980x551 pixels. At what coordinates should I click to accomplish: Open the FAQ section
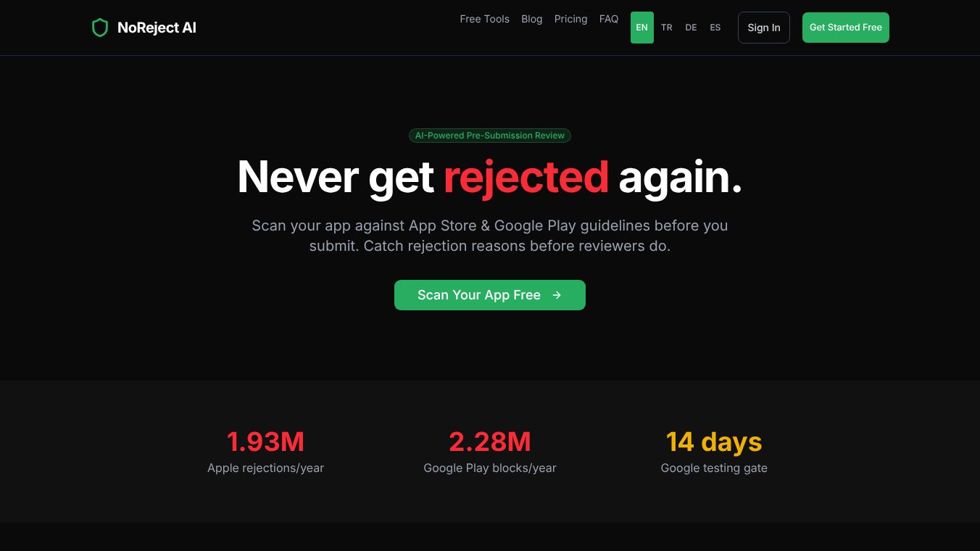609,19
